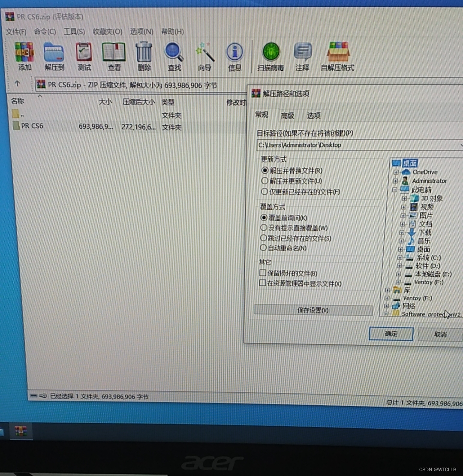
Task: Open the 收藏夹(O) menu
Action: pyautogui.click(x=108, y=32)
